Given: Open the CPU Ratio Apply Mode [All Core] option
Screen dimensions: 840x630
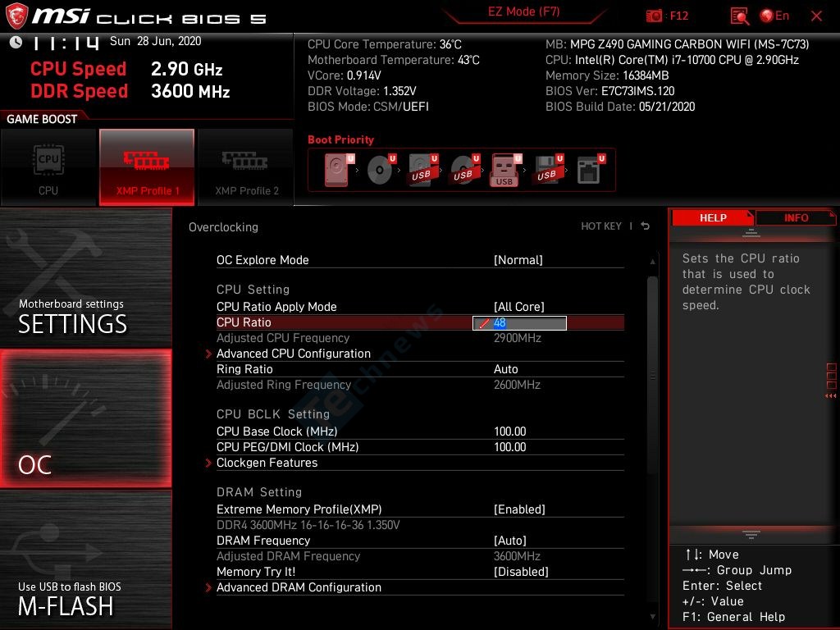Looking at the screenshot, I should click(518, 307).
